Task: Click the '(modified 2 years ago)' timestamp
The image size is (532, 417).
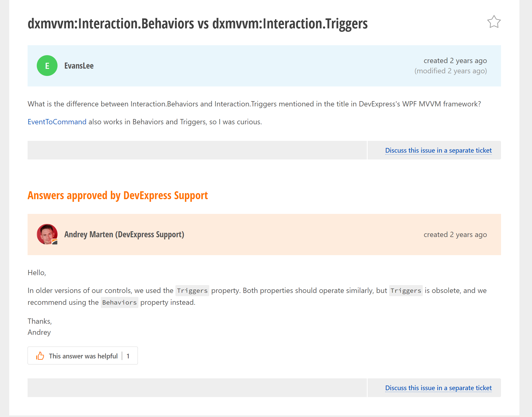Action: [x=451, y=71]
